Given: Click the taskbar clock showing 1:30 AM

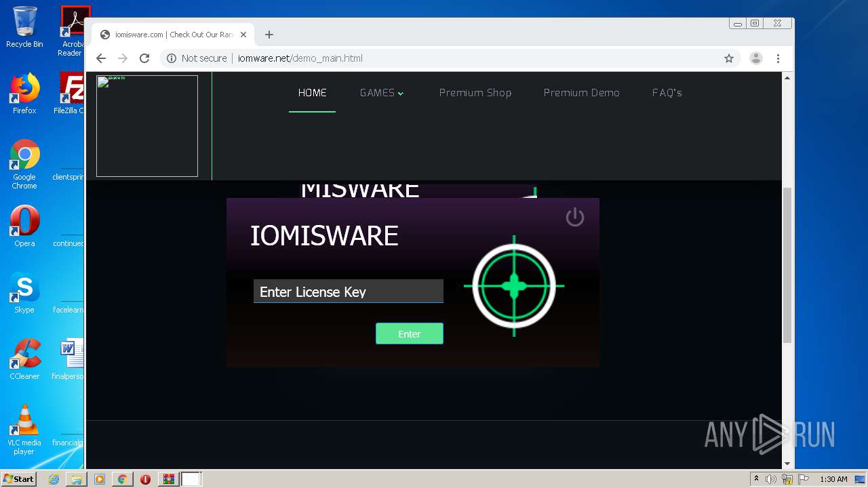Looking at the screenshot, I should click(833, 479).
